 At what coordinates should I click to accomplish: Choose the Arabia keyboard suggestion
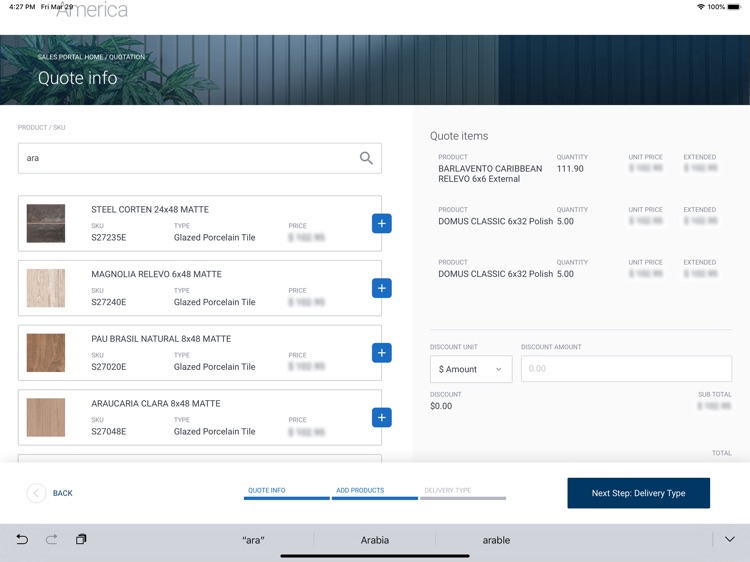(375, 540)
